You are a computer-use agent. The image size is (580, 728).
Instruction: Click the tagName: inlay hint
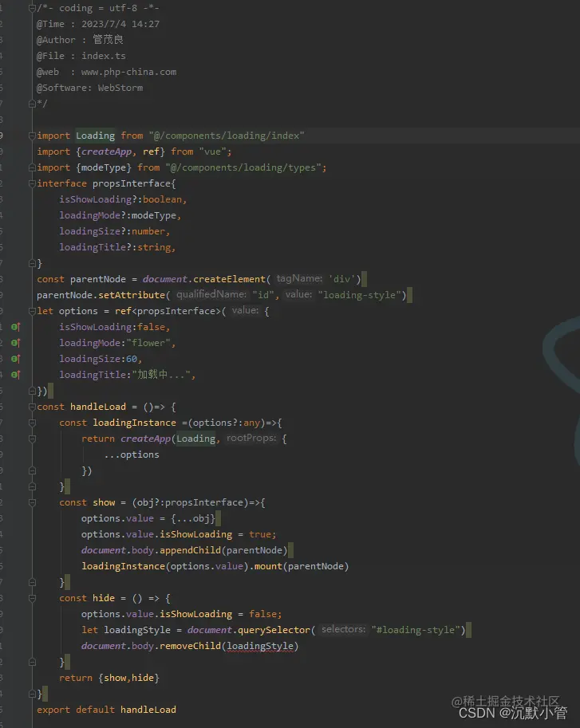point(299,278)
